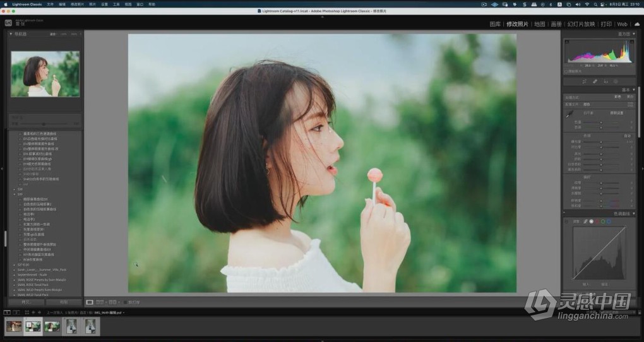Viewport: 644px width, 342px height.
Task: Collapse the Navigator panel
Action: tap(11, 34)
